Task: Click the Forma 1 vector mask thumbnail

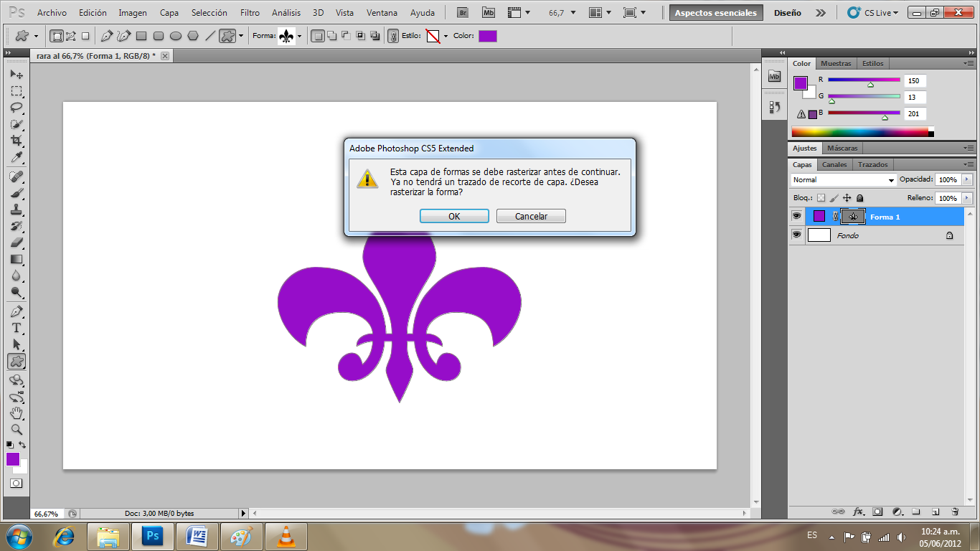Action: point(853,216)
